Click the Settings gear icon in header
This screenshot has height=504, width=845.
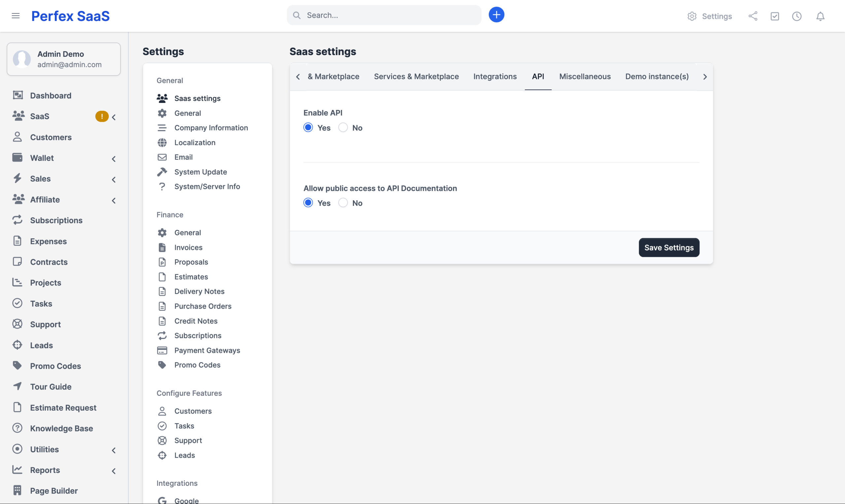click(x=692, y=16)
